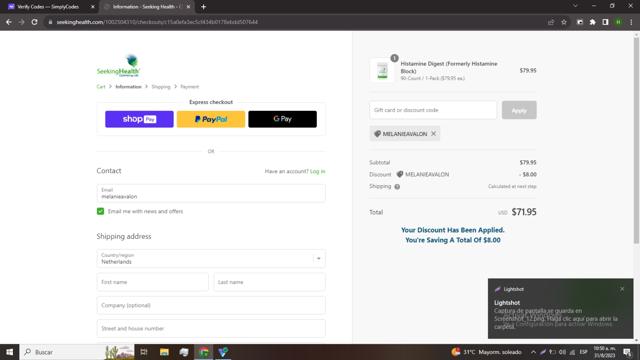
Task: Click the Street and house number field
Action: click(x=211, y=329)
